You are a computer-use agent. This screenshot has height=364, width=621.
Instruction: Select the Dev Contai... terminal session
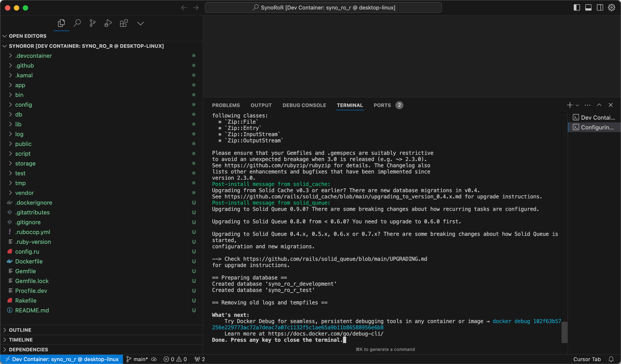pyautogui.click(x=594, y=118)
